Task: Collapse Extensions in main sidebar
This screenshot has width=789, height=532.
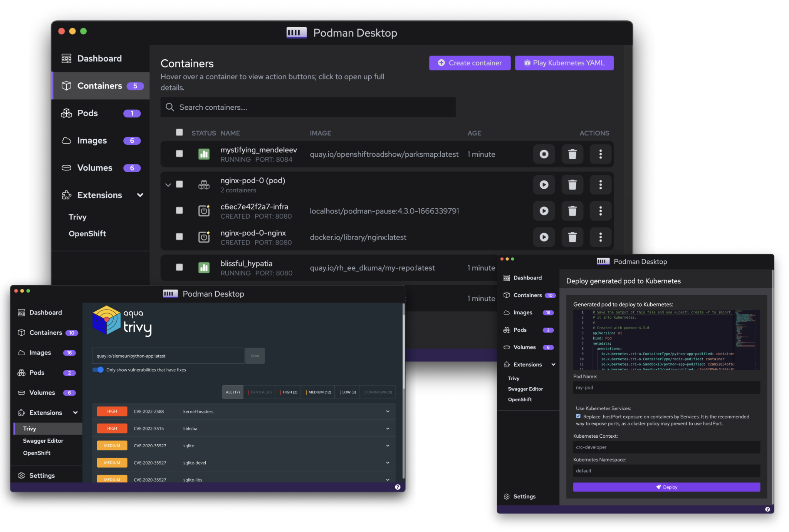Action: pyautogui.click(x=140, y=195)
